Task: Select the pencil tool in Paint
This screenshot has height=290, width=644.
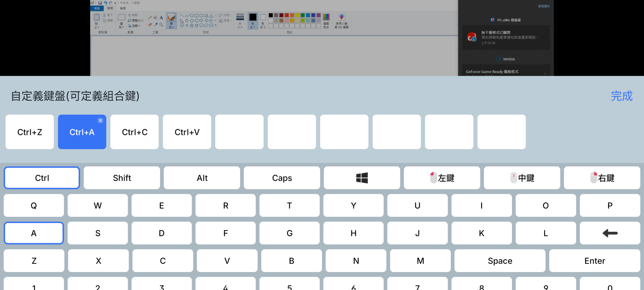Action: click(150, 18)
